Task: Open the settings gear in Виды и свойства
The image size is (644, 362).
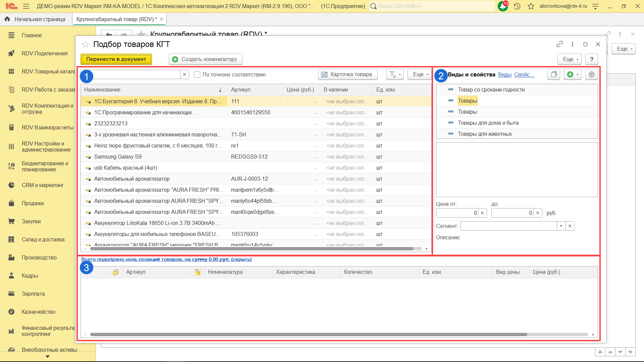Action: click(x=591, y=74)
